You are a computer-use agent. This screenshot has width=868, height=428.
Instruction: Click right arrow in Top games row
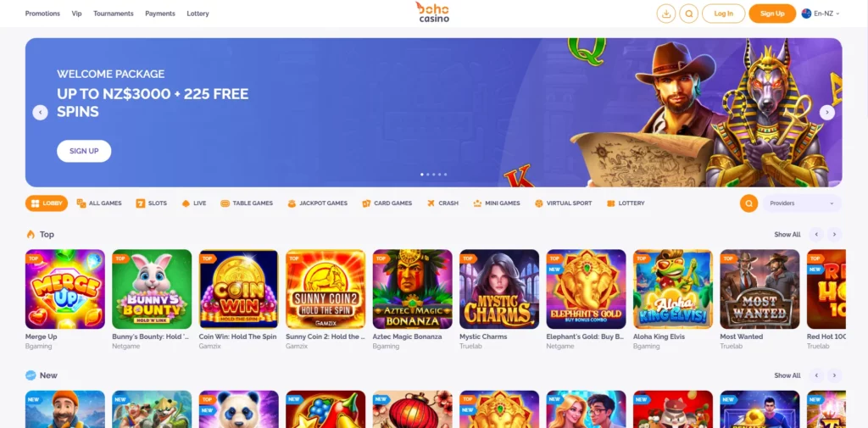tap(835, 234)
